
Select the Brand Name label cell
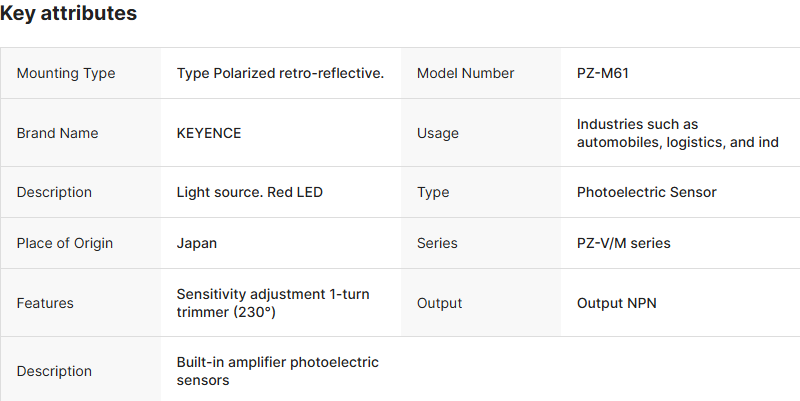pos(58,133)
